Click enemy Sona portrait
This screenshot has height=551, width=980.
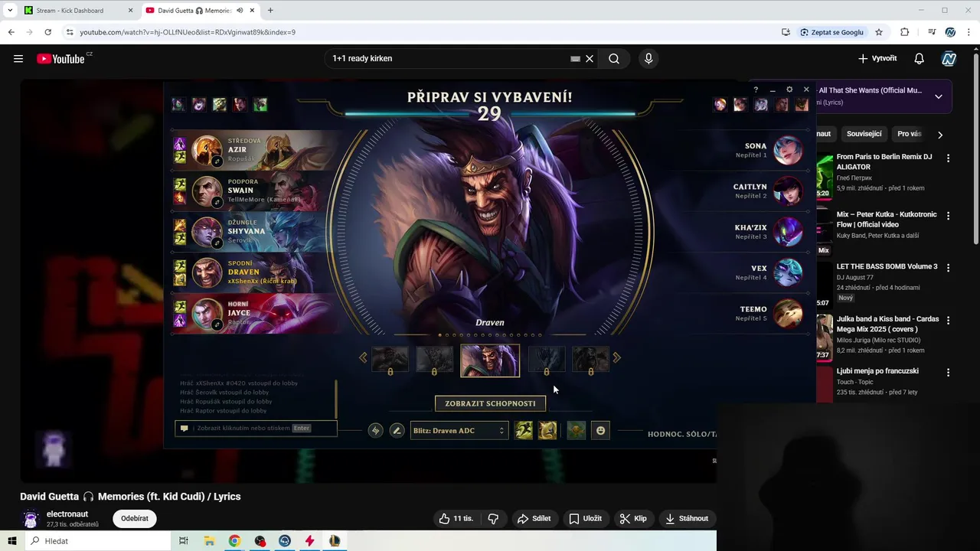pyautogui.click(x=788, y=150)
